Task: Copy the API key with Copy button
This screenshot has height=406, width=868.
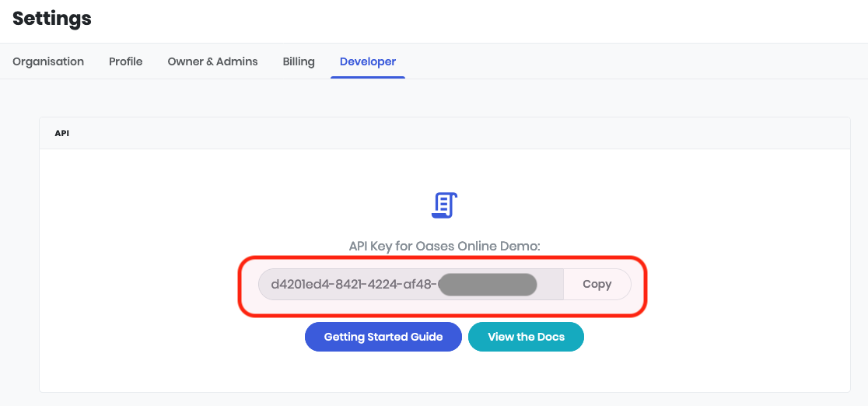Action: click(597, 284)
